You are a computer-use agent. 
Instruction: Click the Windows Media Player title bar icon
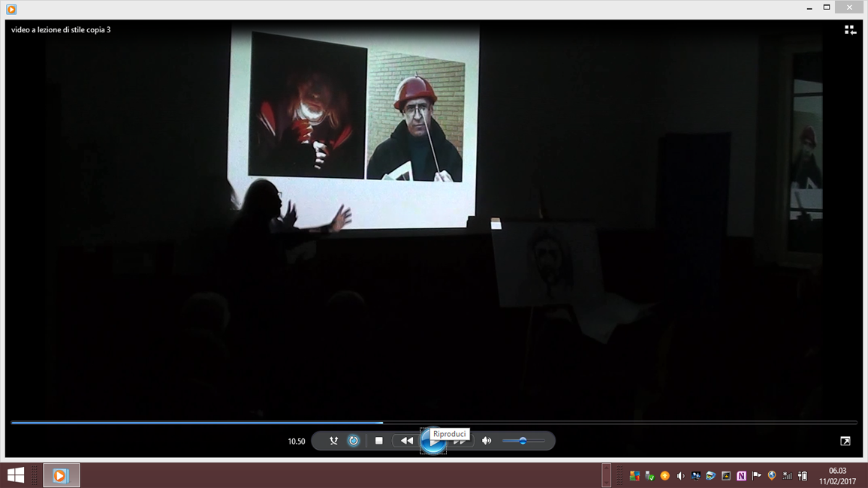[11, 10]
